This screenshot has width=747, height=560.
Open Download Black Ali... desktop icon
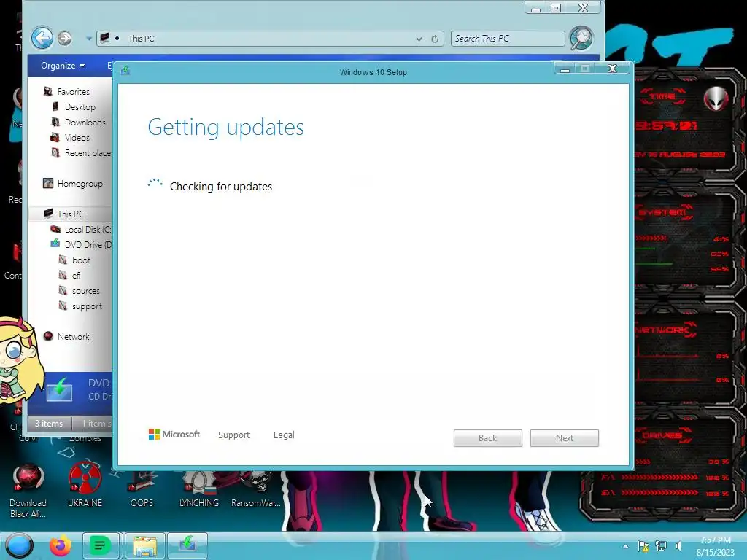28,491
